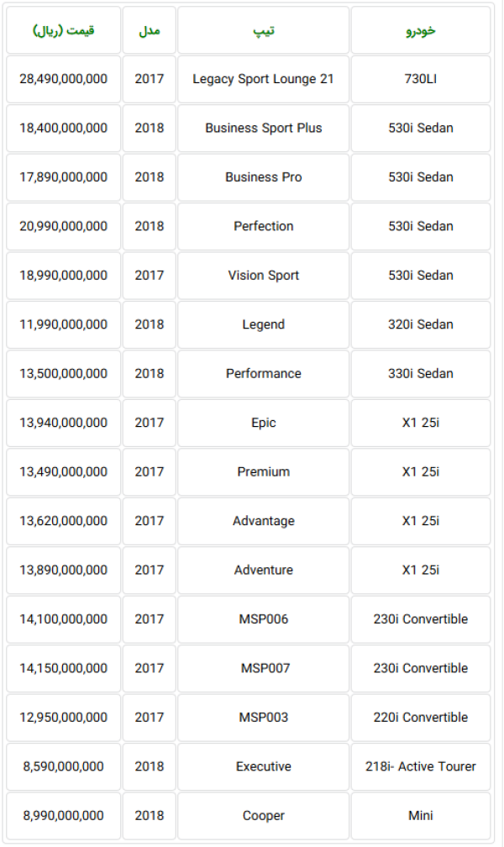Click the 20,990,000,000 price cell
504x847 pixels.
63,226
